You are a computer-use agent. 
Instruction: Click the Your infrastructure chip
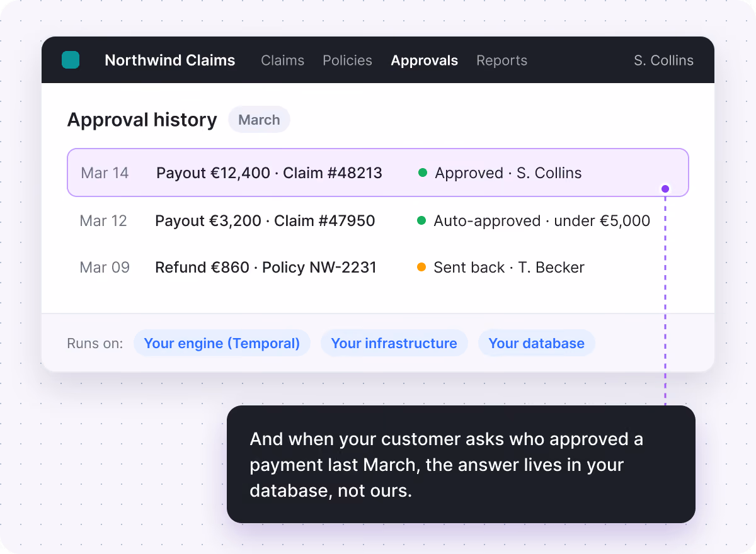[x=394, y=343]
